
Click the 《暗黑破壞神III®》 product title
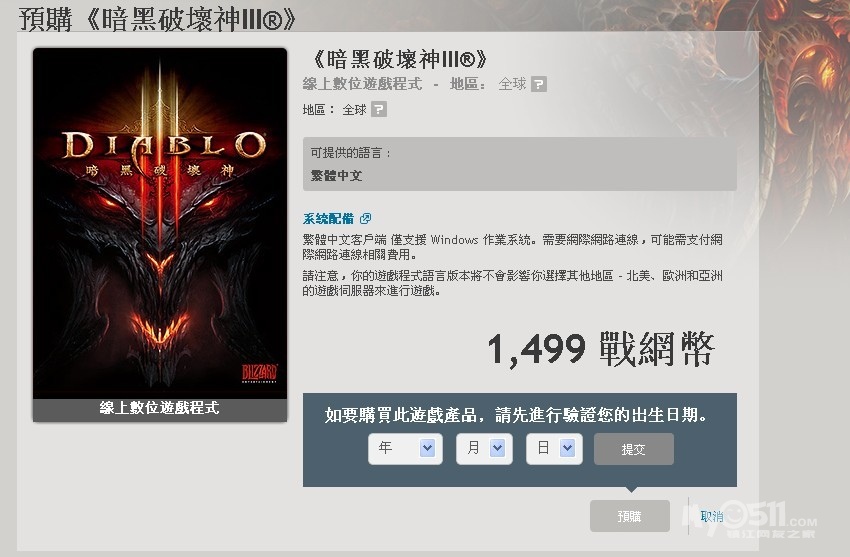(400, 60)
